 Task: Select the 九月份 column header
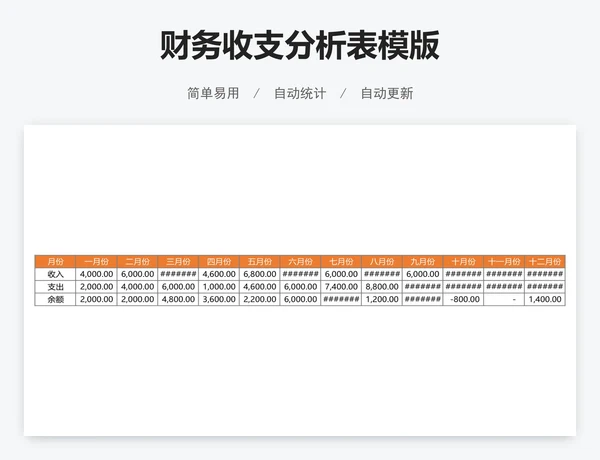click(423, 262)
